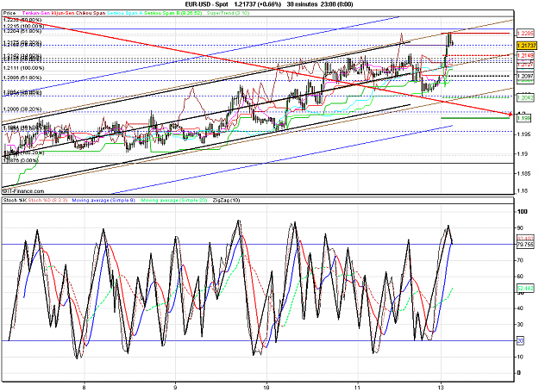Click the green 1.199 price tag
Screen dimensions: 539x392
(523, 118)
